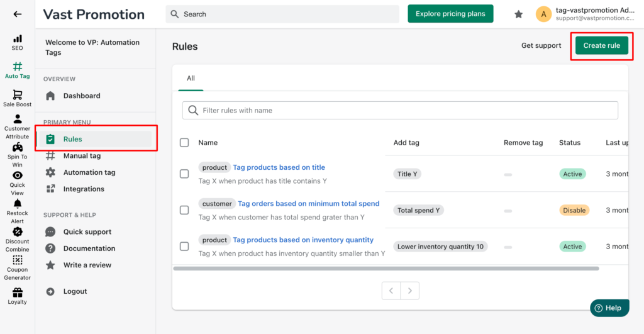Viewport: 644px width, 334px height.
Task: Click the Create rule button
Action: 602,45
